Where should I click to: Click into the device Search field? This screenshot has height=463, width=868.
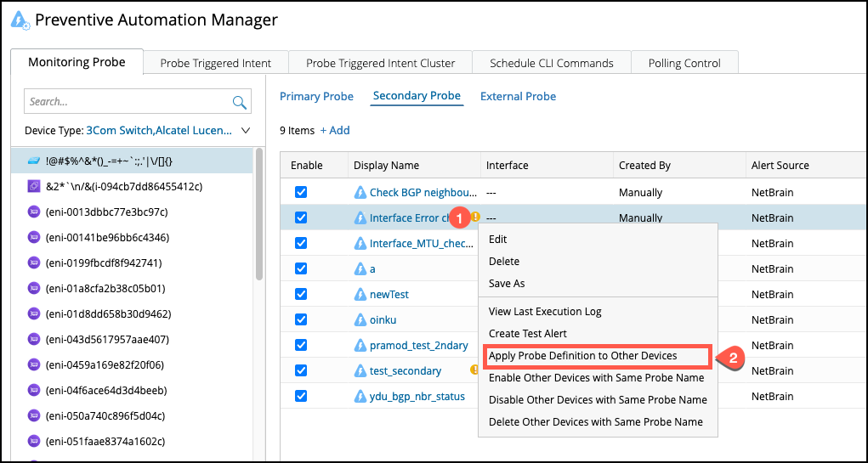[x=128, y=102]
